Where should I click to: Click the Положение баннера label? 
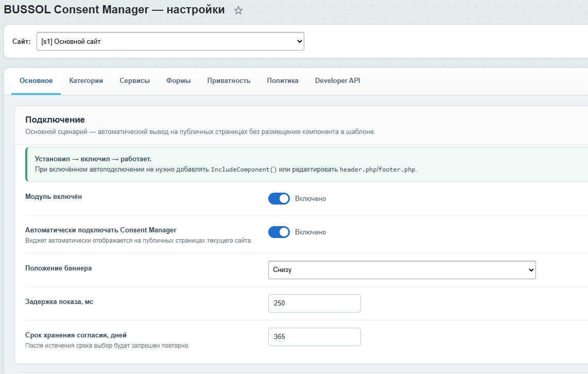(x=59, y=268)
